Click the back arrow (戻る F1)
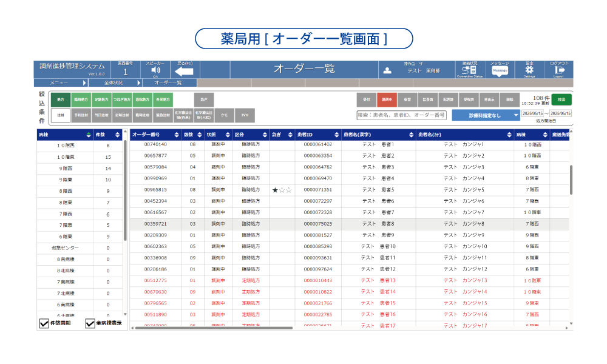The image size is (607, 364). [185, 71]
